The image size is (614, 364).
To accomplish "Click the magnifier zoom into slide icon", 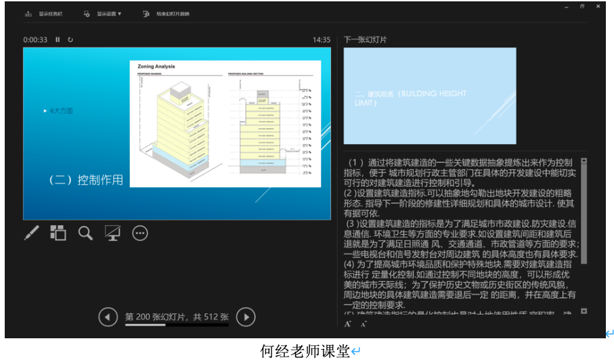I will pyautogui.click(x=85, y=233).
